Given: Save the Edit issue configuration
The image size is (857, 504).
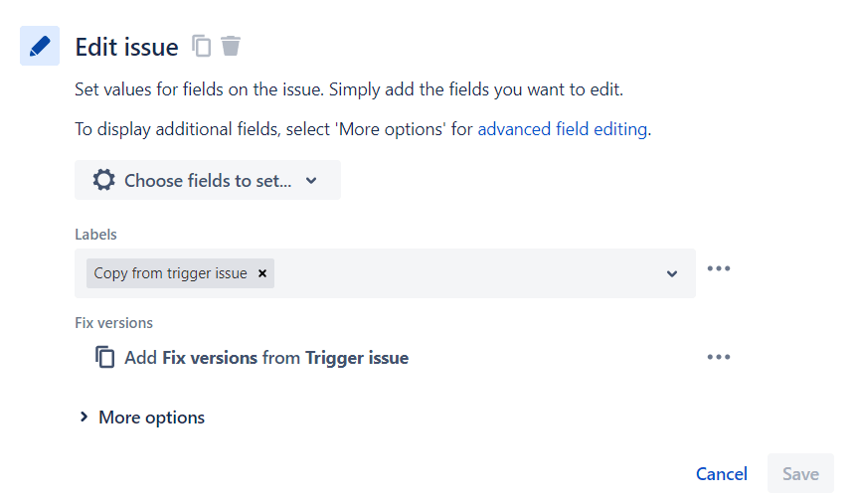Looking at the screenshot, I should click(800, 473).
